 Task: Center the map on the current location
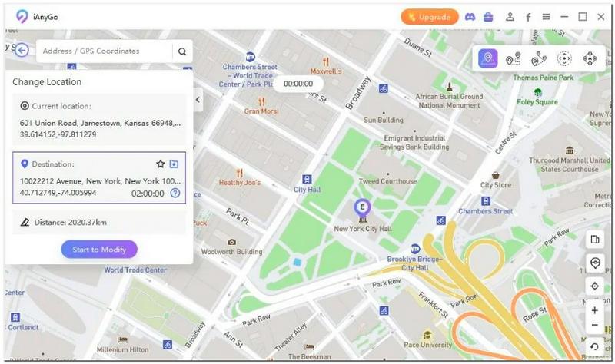click(x=594, y=286)
